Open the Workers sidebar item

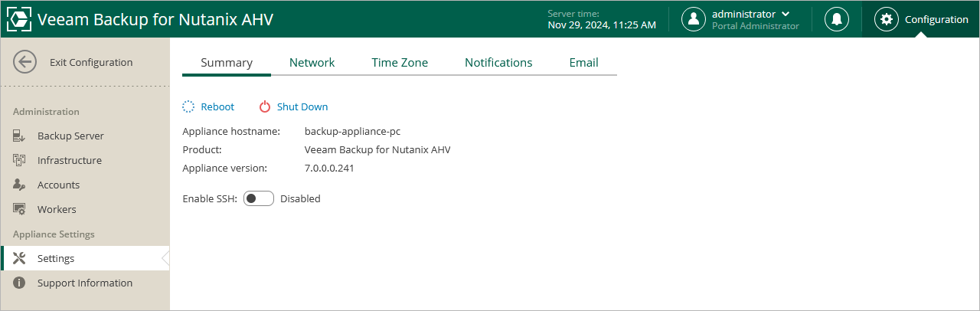(57, 210)
